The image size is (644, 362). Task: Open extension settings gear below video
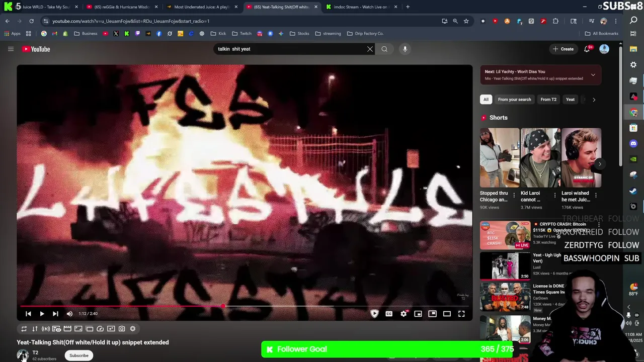point(133,329)
